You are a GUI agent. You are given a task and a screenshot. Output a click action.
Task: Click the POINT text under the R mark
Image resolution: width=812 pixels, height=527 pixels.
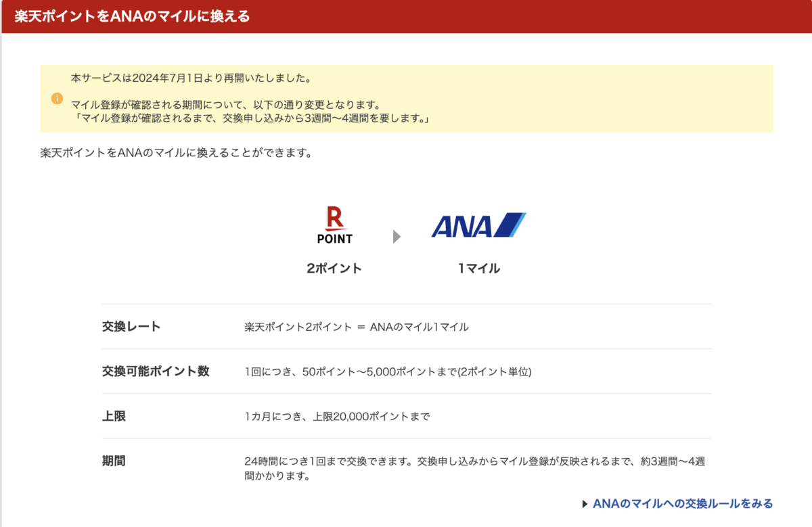(334, 238)
